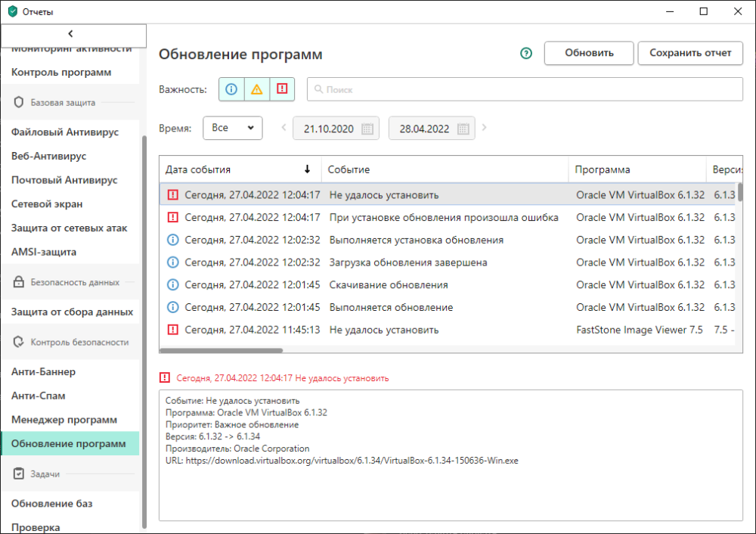The height and width of the screenshot is (534, 756).
Task: Open calendar for start date 21.10.2020
Action: pos(367,129)
